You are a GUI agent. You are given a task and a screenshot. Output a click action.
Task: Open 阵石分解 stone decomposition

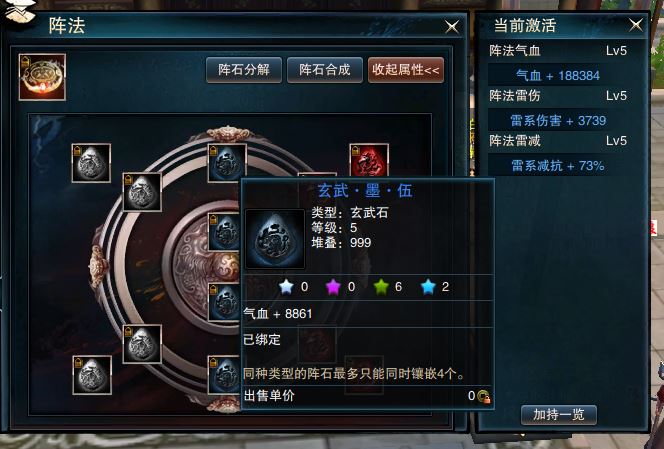[x=244, y=70]
